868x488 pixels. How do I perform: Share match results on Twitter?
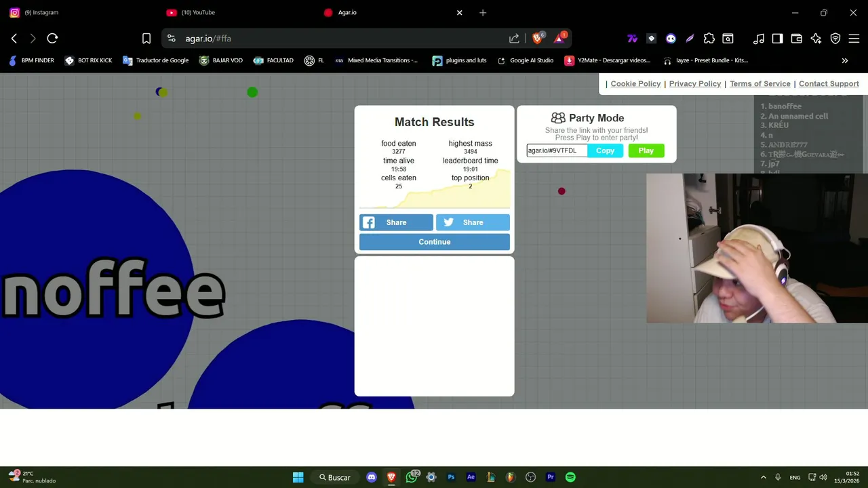tap(473, 222)
